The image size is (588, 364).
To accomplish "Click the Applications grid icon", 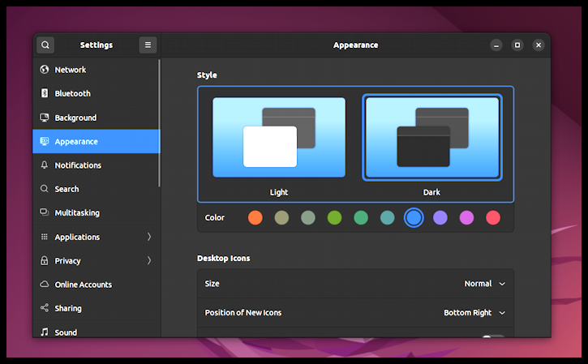I will (45, 237).
